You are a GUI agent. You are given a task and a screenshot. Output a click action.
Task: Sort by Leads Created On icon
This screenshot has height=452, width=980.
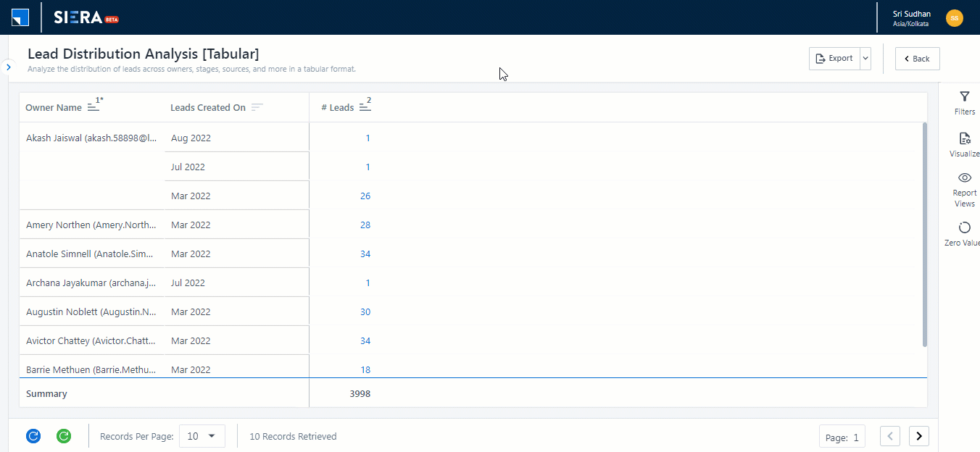[257, 107]
